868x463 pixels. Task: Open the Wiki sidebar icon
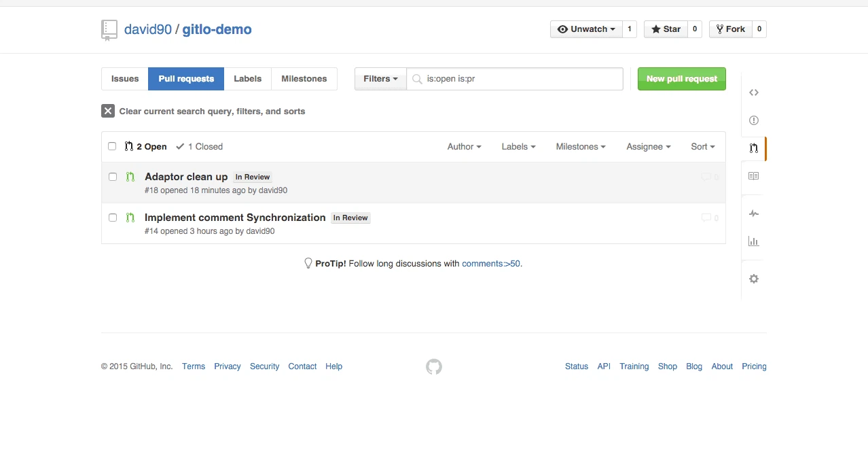(x=753, y=176)
